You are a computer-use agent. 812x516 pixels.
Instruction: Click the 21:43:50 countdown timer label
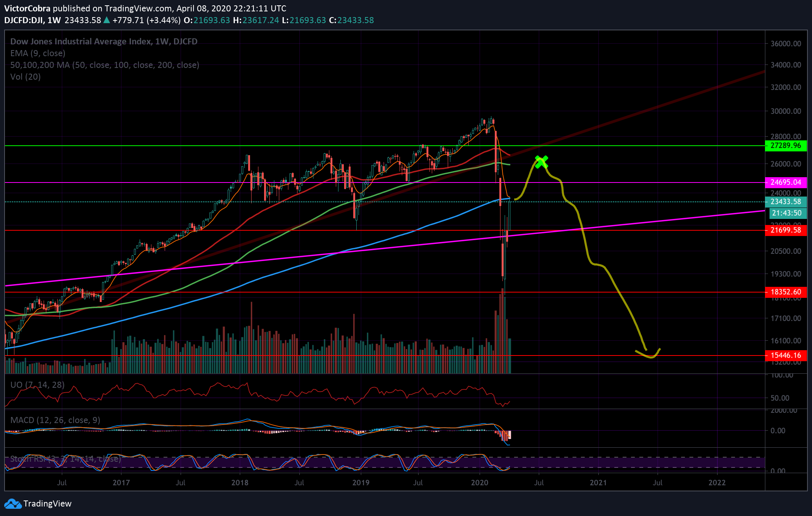[x=787, y=213]
